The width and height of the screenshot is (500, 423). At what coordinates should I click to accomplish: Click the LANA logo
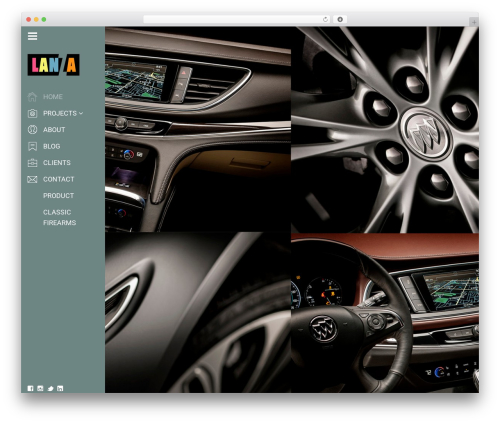[x=53, y=65]
